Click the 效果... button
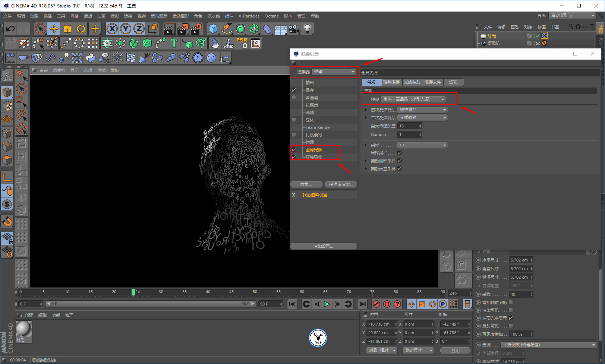Viewport: 605px width, 364px height. (306, 184)
